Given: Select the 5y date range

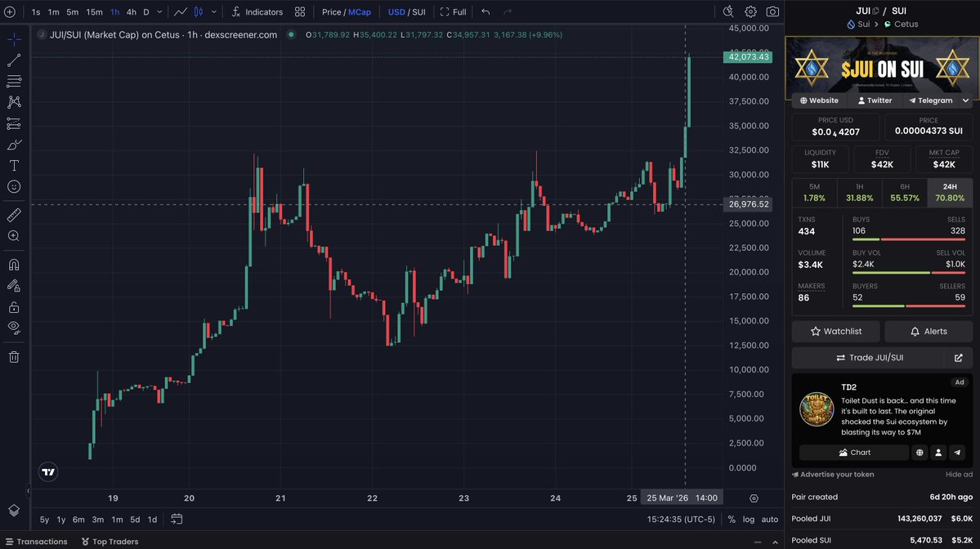Looking at the screenshot, I should [x=44, y=519].
